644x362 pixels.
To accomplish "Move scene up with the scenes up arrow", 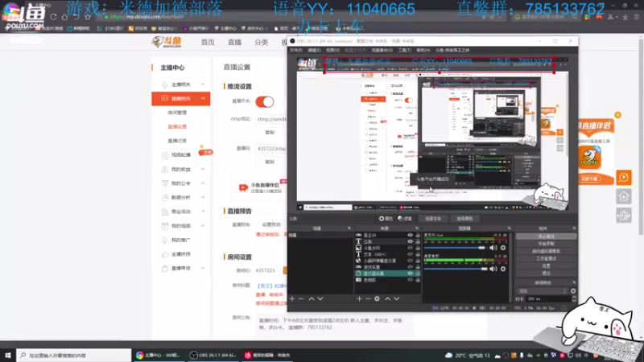I will click(312, 298).
